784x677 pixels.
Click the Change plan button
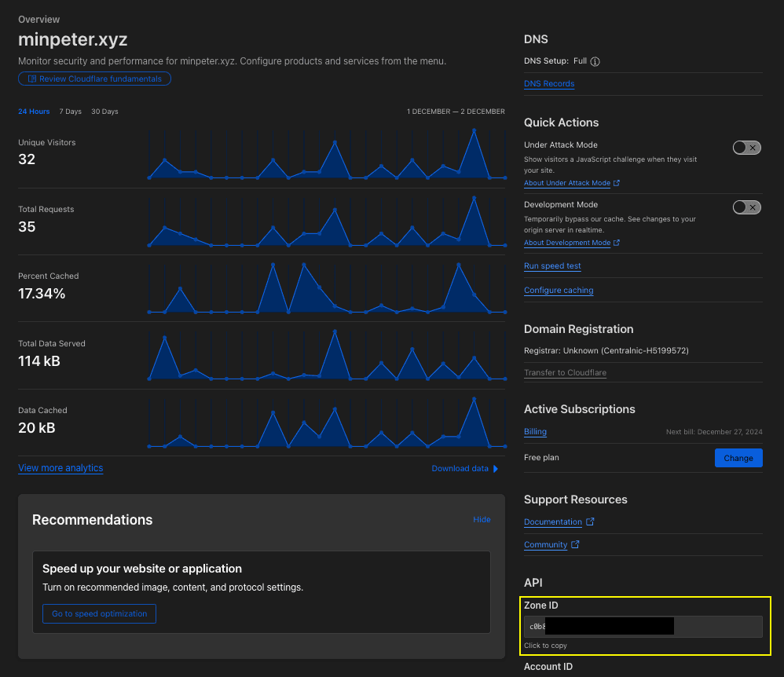coord(738,458)
